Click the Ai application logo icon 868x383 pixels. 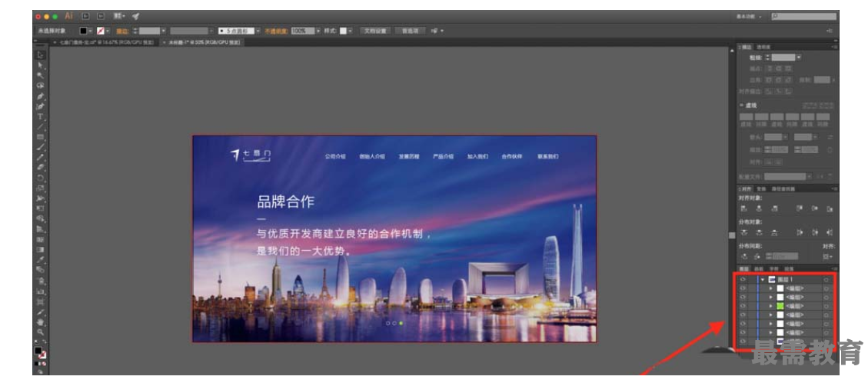pos(68,17)
